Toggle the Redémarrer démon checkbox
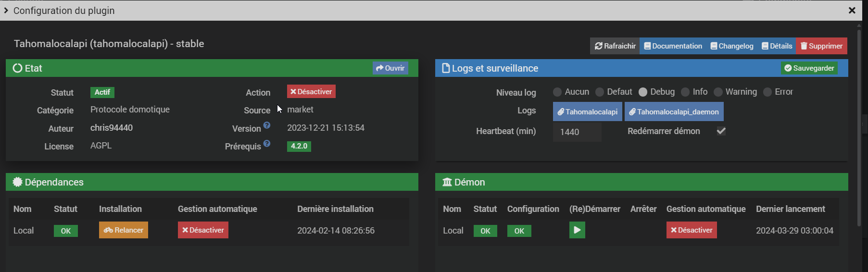The width and height of the screenshot is (868, 272). click(721, 131)
